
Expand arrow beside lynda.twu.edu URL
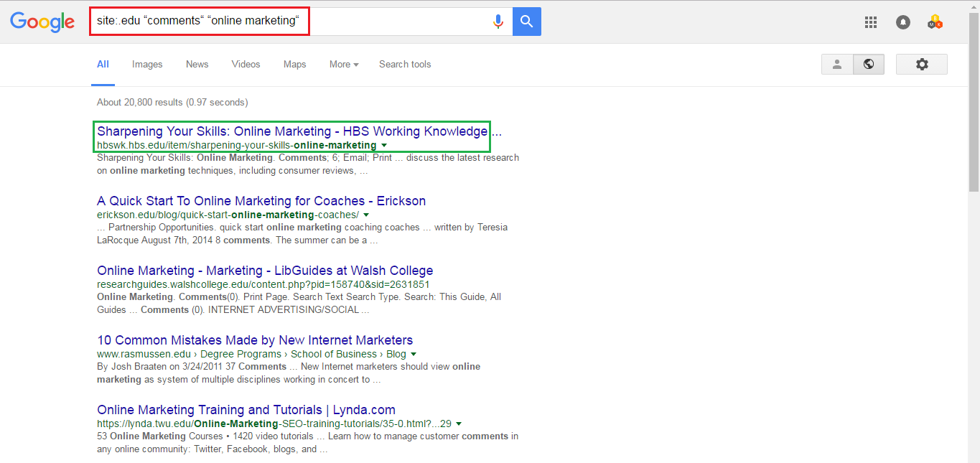(x=459, y=424)
